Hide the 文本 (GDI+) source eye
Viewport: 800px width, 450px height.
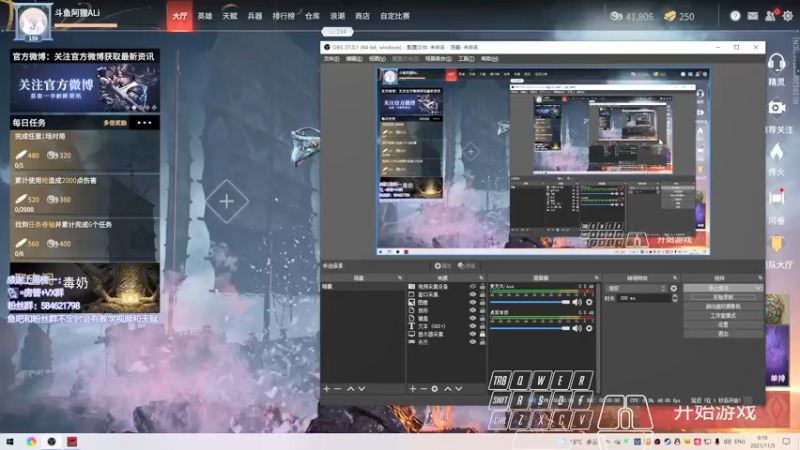pyautogui.click(x=472, y=326)
